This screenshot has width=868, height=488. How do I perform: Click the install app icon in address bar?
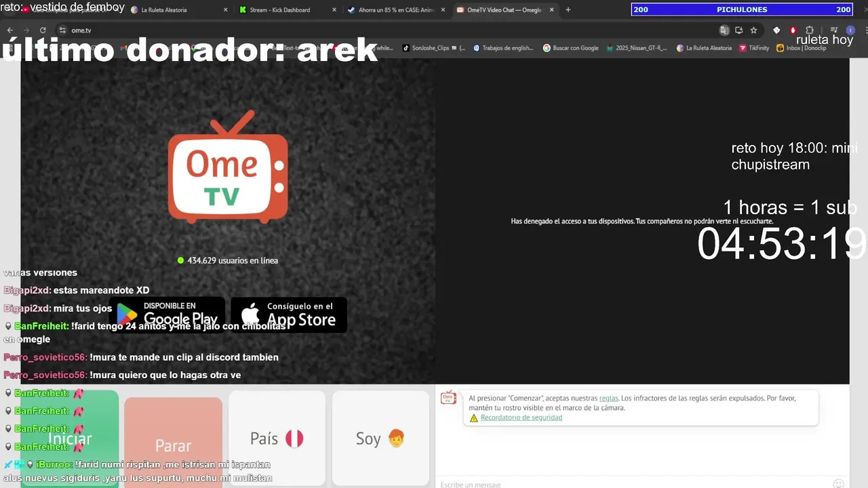tap(739, 30)
